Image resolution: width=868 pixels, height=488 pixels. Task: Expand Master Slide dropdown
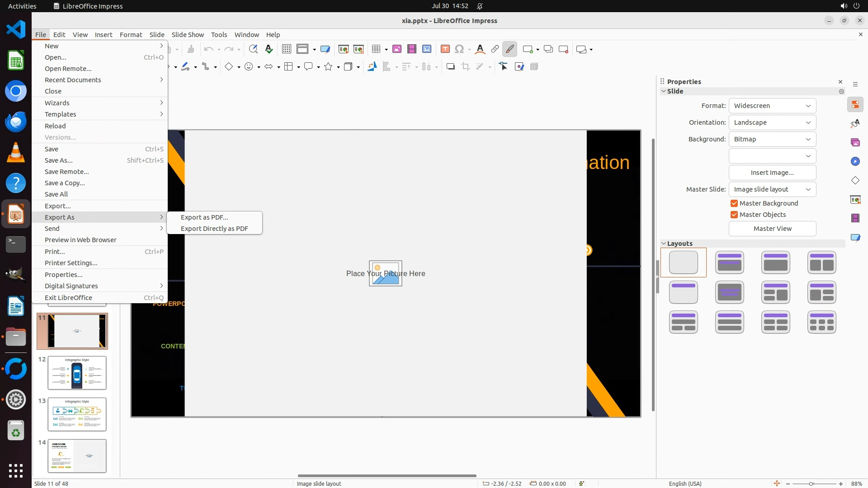(772, 189)
